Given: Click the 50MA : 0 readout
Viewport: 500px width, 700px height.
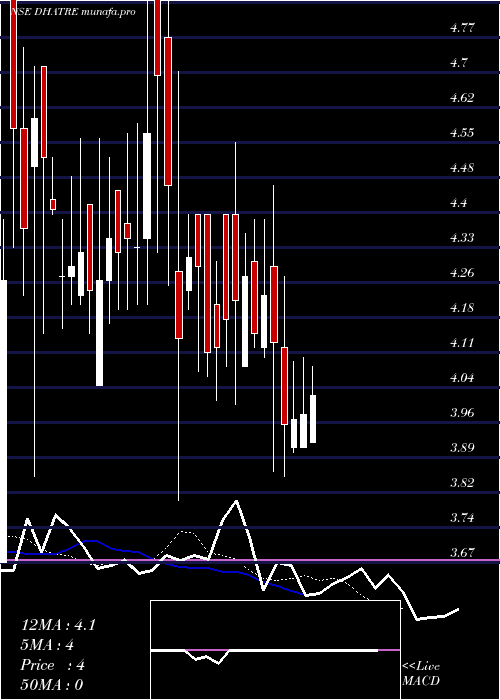Looking at the screenshot, I should (52, 685).
